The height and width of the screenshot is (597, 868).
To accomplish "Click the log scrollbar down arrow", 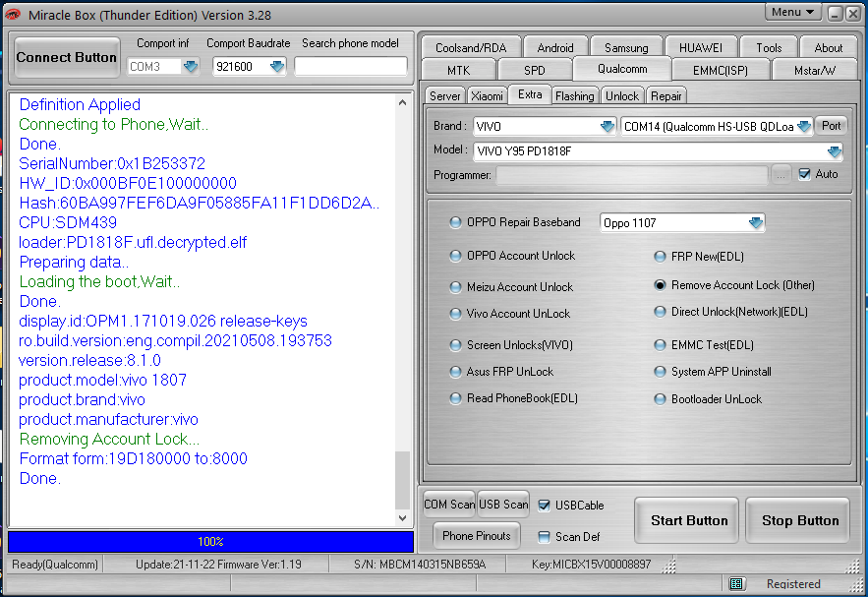I will click(402, 518).
